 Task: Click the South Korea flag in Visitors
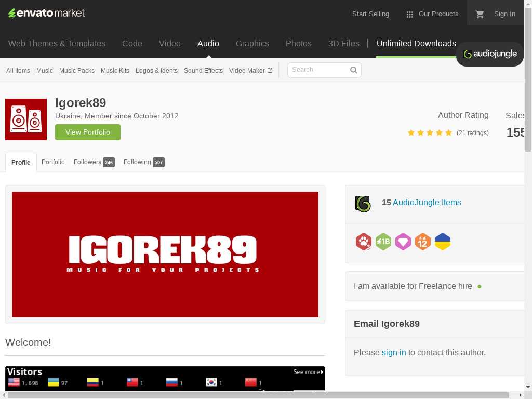[211, 382]
